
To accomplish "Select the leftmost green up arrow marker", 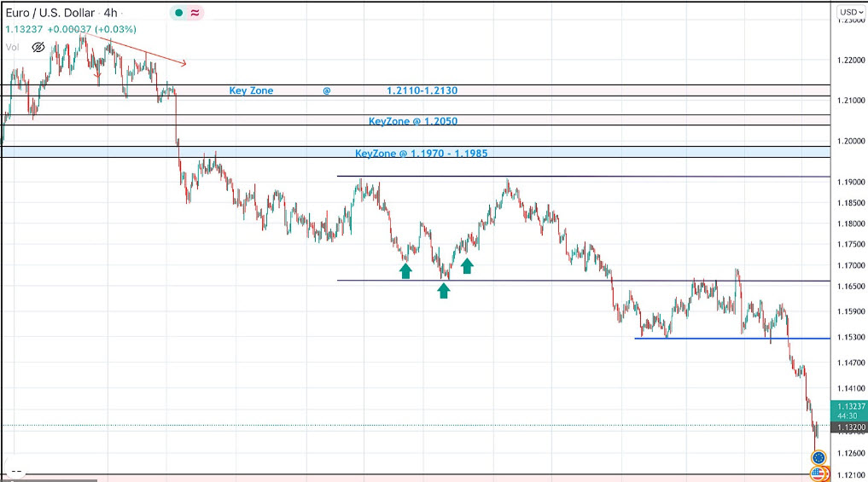I will (405, 270).
